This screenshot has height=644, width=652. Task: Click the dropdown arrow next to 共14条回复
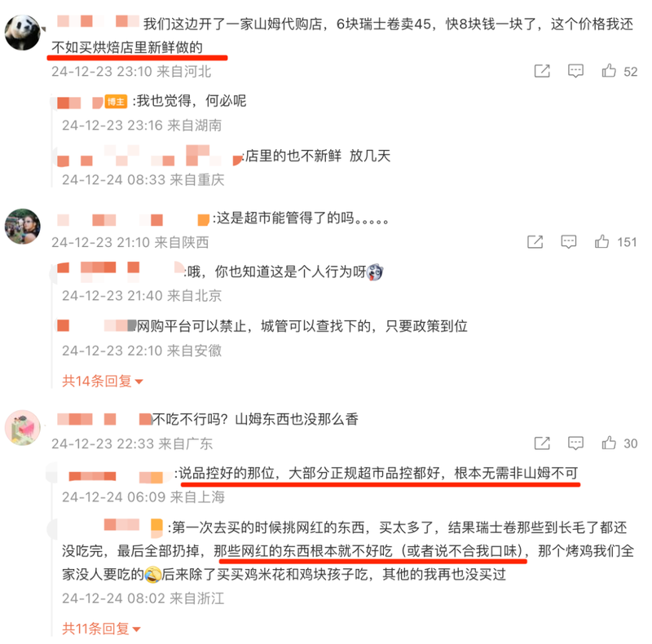pos(139,382)
